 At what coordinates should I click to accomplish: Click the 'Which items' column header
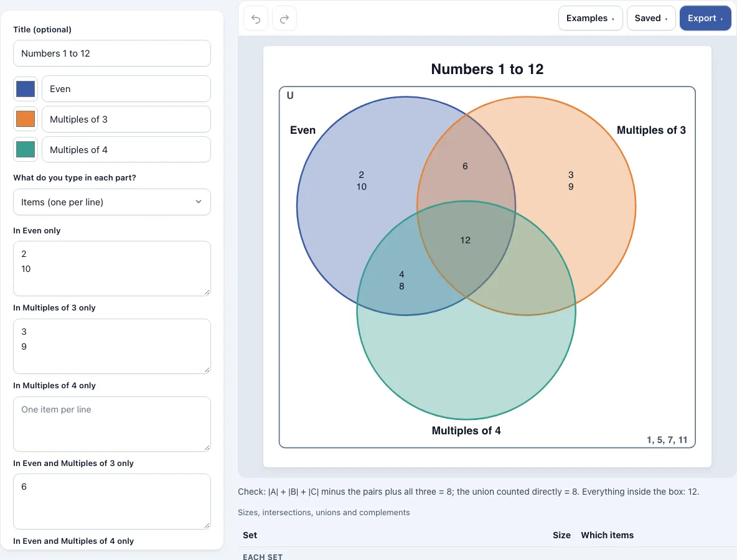pyautogui.click(x=608, y=535)
